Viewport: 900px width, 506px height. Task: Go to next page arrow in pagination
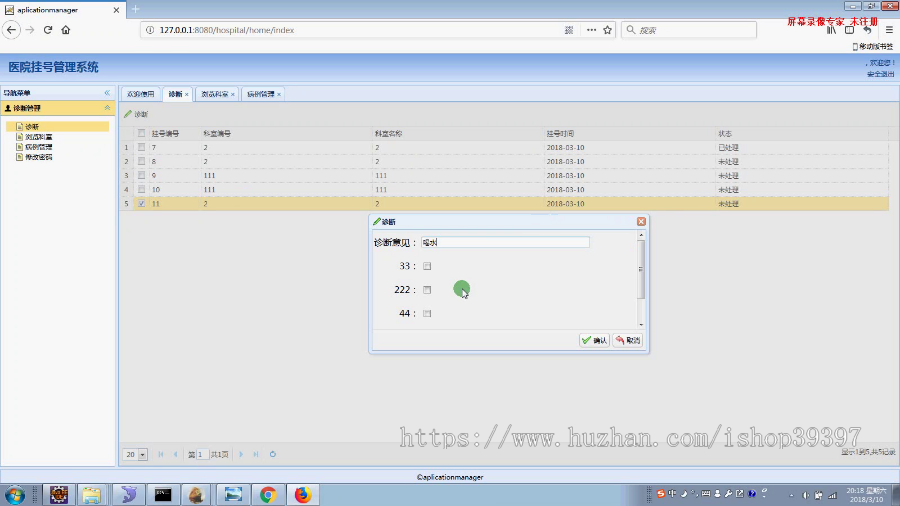[x=241, y=454]
